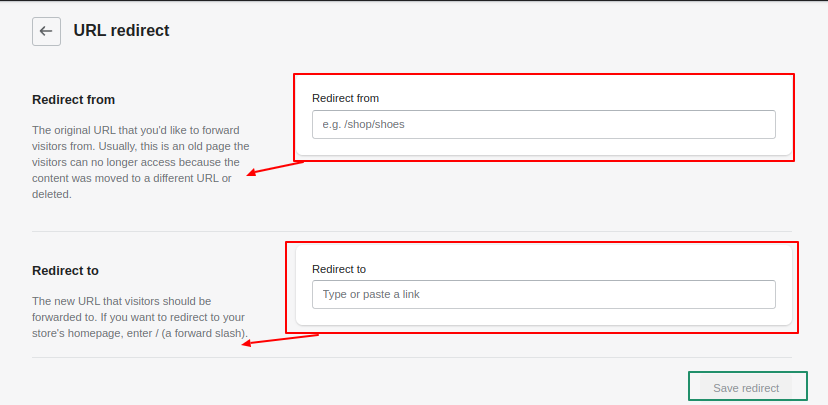Image resolution: width=828 pixels, height=405 pixels.
Task: Click the Redirect to label above its field
Action: pos(339,269)
